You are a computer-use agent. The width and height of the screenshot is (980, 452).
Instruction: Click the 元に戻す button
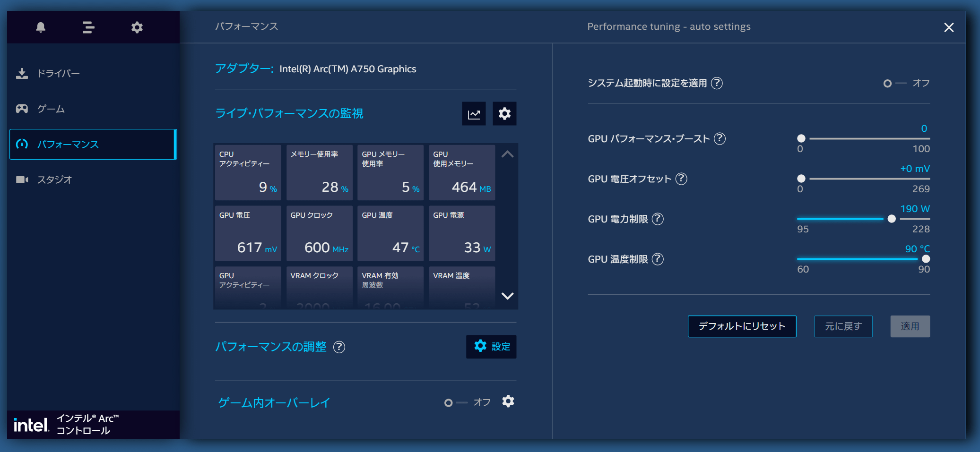coord(843,326)
